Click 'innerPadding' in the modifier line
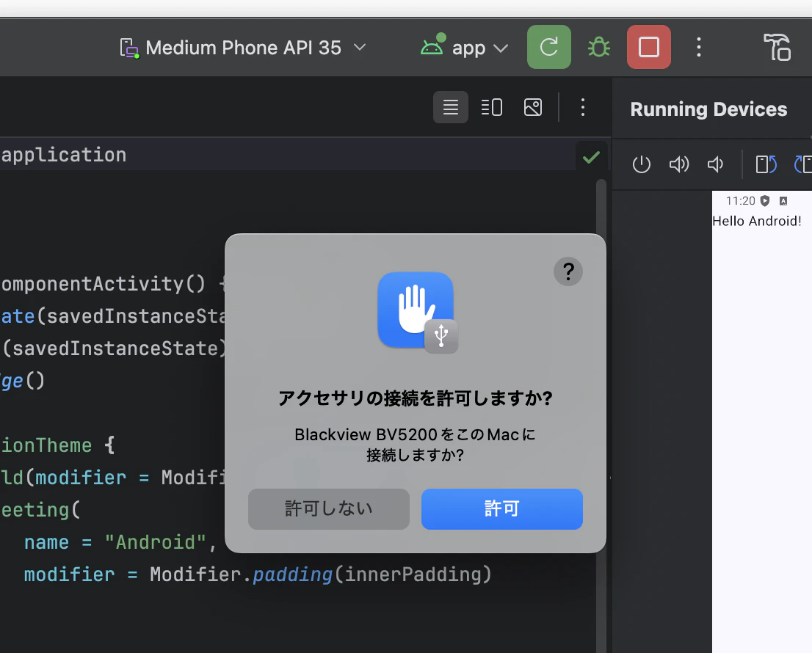812x653 pixels. (x=413, y=574)
